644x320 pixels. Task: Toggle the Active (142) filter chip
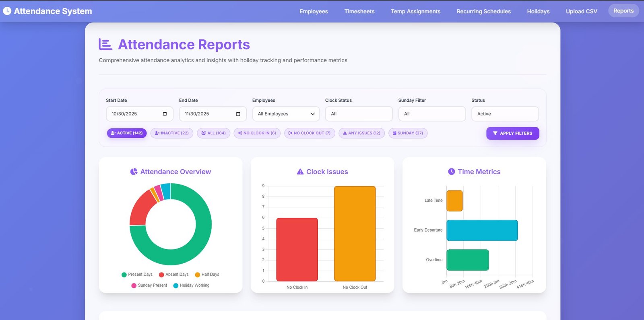[127, 133]
